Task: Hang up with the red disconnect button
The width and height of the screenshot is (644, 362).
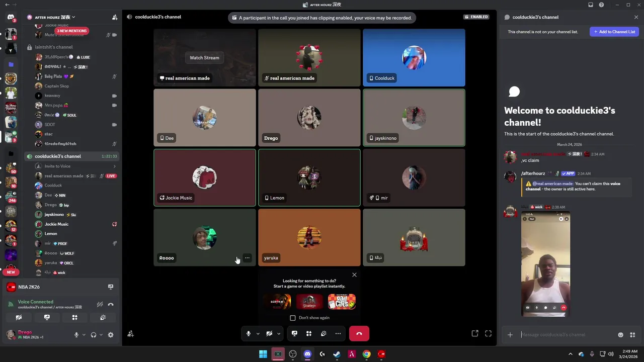Action: click(359, 333)
